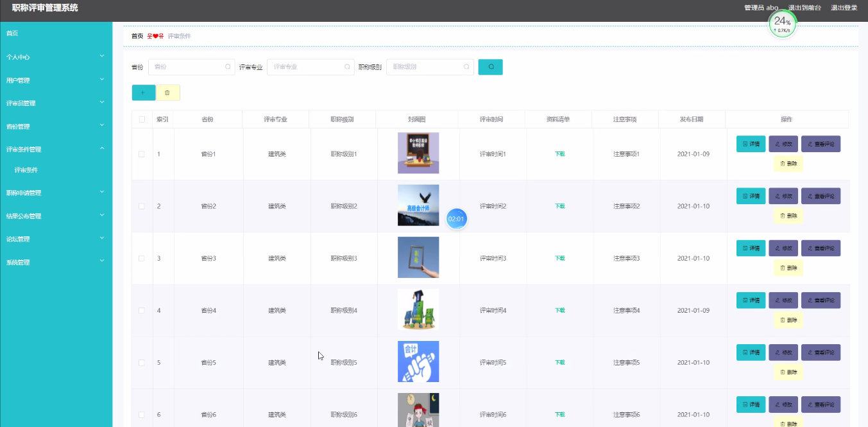Click the date 2021-01-09 in row 省份1
Image resolution: width=868 pixels, height=427 pixels.
click(x=694, y=154)
